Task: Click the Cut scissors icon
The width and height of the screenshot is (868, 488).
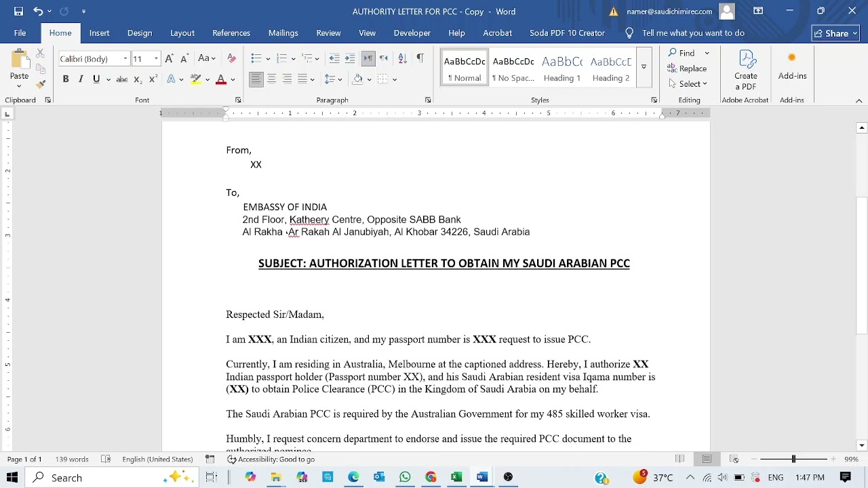Action: (41, 54)
